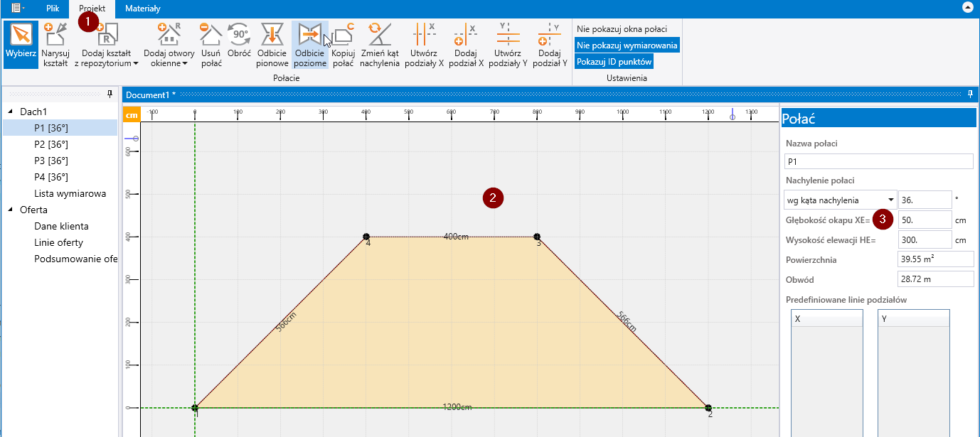
Task: Select P3 [36°] in the tree
Action: pyautogui.click(x=51, y=161)
